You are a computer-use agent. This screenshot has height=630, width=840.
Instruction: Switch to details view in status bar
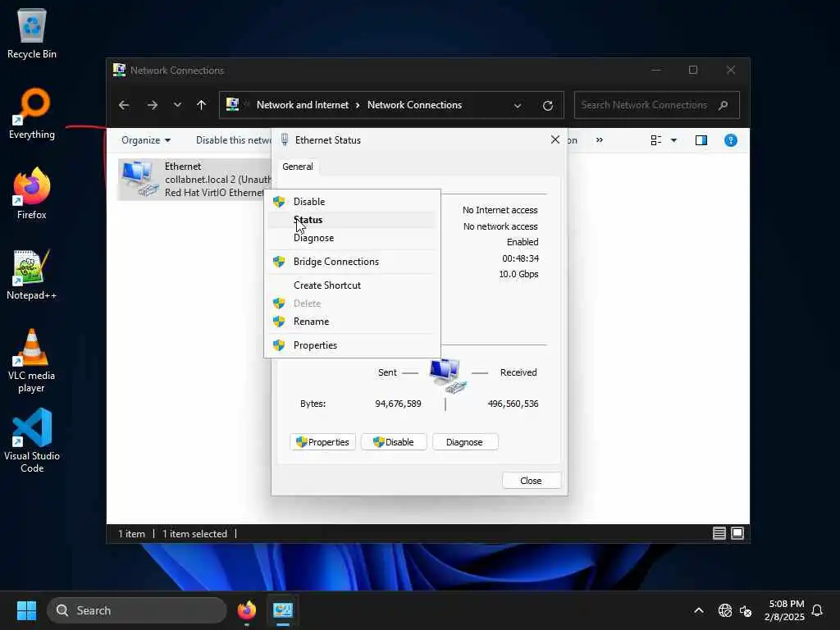719,533
